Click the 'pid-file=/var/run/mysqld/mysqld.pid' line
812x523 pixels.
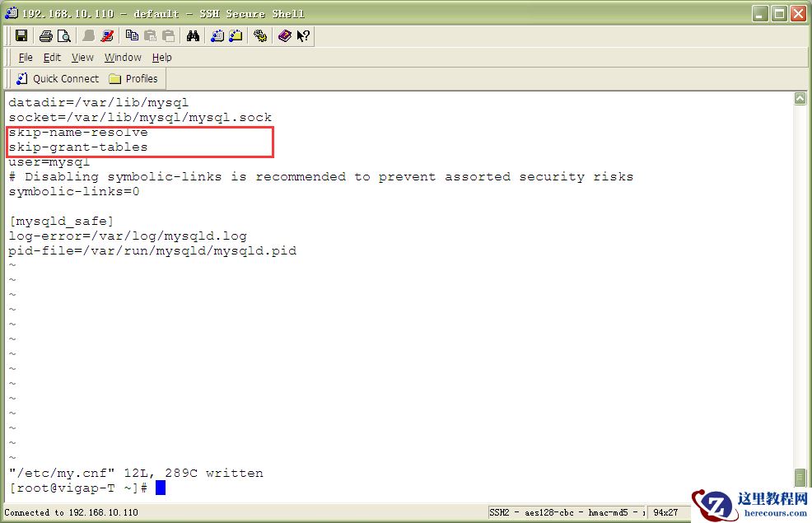(153, 251)
